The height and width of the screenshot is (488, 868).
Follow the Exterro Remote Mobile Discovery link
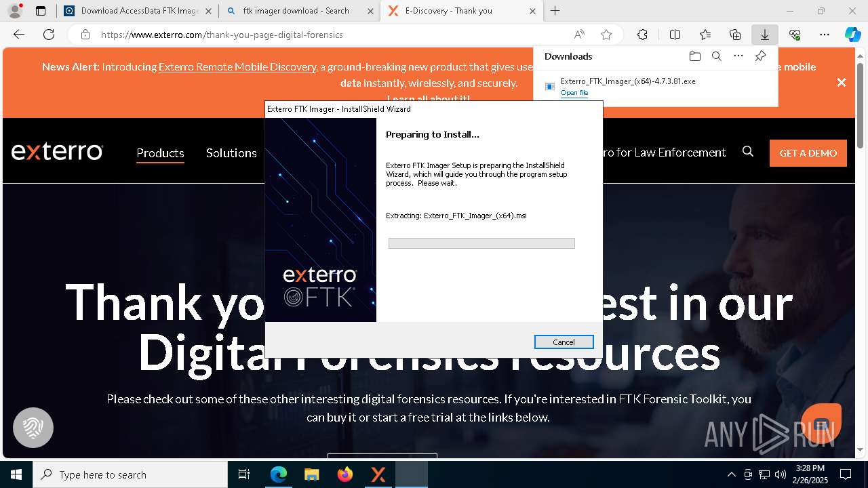[237, 67]
